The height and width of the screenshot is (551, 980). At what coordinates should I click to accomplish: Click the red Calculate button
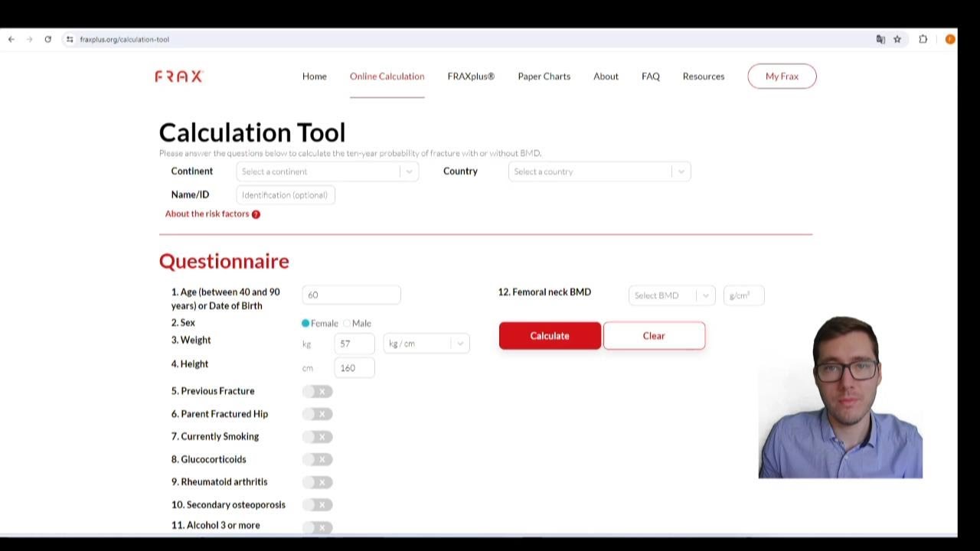(x=550, y=336)
